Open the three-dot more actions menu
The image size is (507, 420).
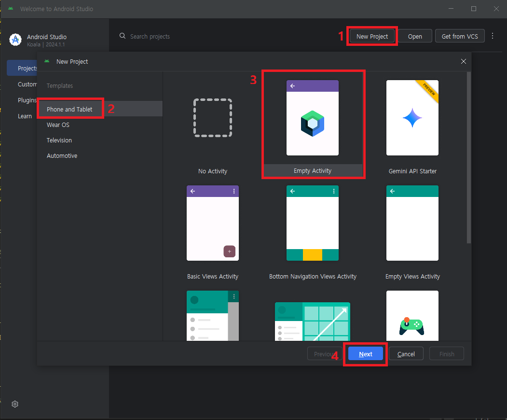493,36
